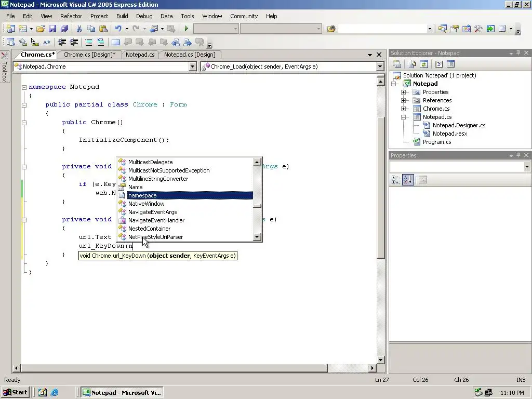Screen dimensions: 532x399
Task: Uncomment the selected lines icon
Action: click(x=101, y=42)
